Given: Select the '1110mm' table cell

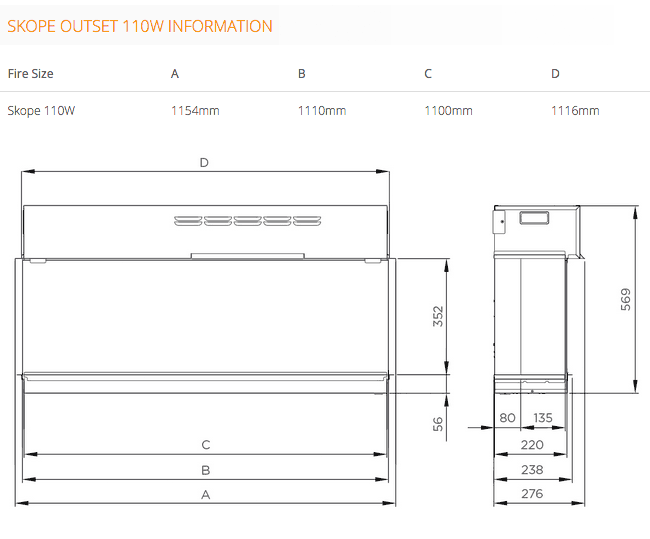Looking at the screenshot, I should tap(322, 111).
